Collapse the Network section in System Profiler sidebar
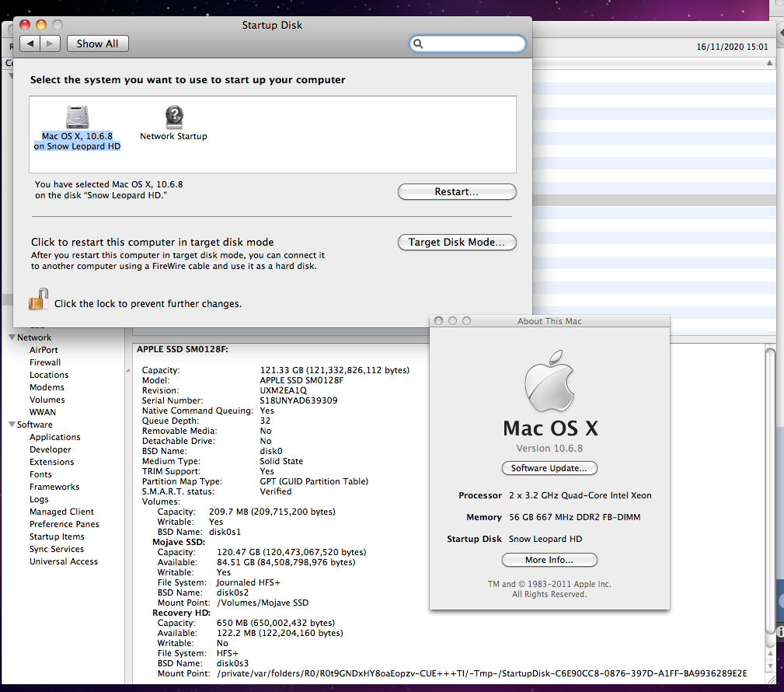Viewport: 784px width, 692px height. pyautogui.click(x=12, y=337)
